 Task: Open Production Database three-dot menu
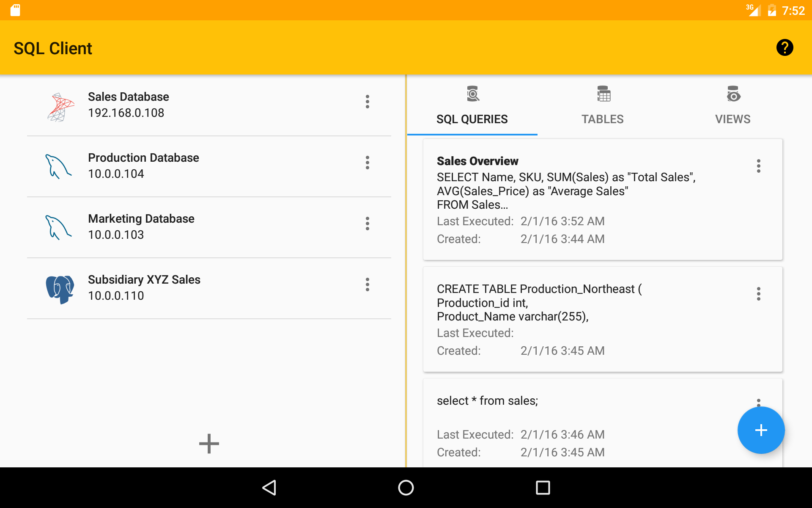[x=367, y=163]
